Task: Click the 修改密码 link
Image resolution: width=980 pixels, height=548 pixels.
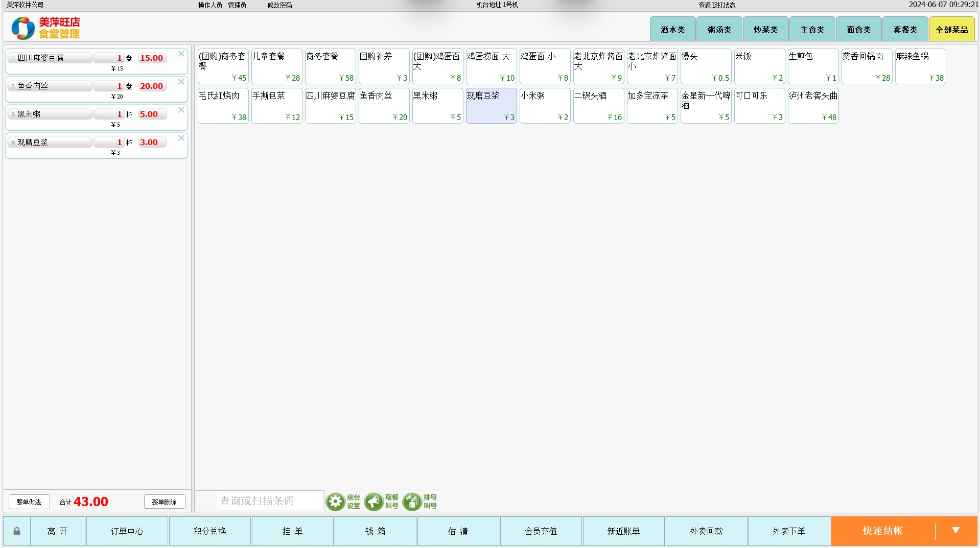Action: coord(279,5)
